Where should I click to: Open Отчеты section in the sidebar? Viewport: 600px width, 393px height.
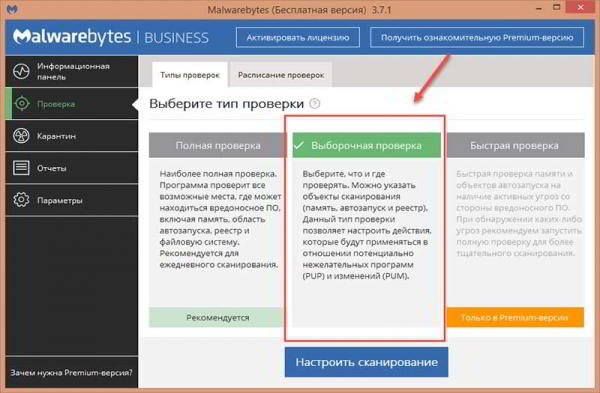[x=72, y=168]
